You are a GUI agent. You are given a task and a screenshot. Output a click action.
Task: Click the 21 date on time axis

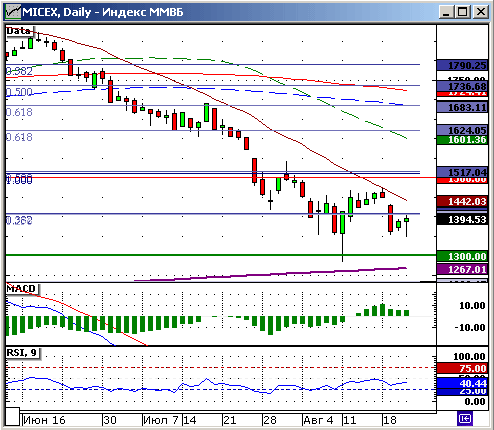(230, 420)
